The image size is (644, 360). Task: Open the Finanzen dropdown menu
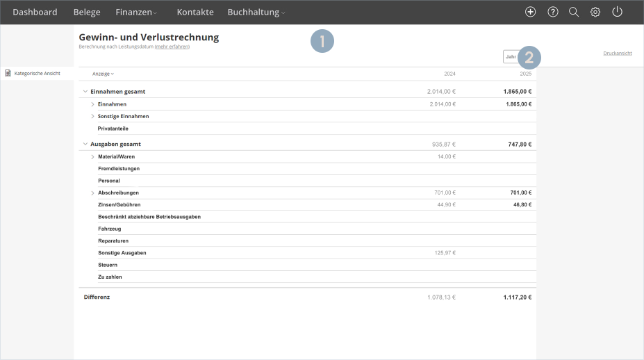tap(136, 13)
